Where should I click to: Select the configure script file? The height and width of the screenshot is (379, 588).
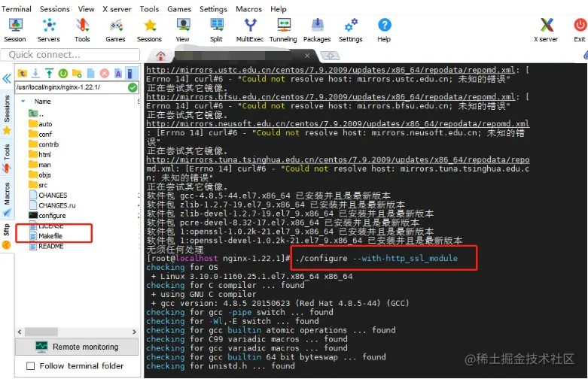(x=47, y=215)
